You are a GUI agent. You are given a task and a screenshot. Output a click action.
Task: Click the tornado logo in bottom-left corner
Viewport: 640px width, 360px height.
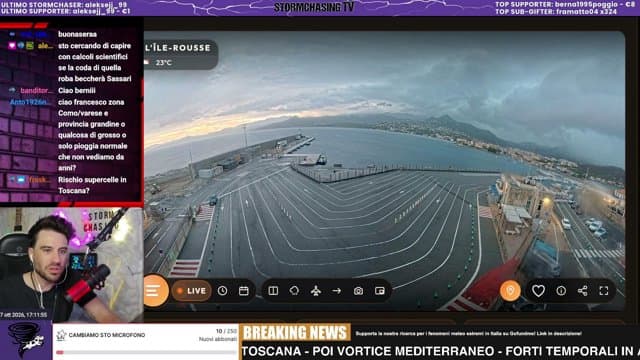tap(26, 340)
